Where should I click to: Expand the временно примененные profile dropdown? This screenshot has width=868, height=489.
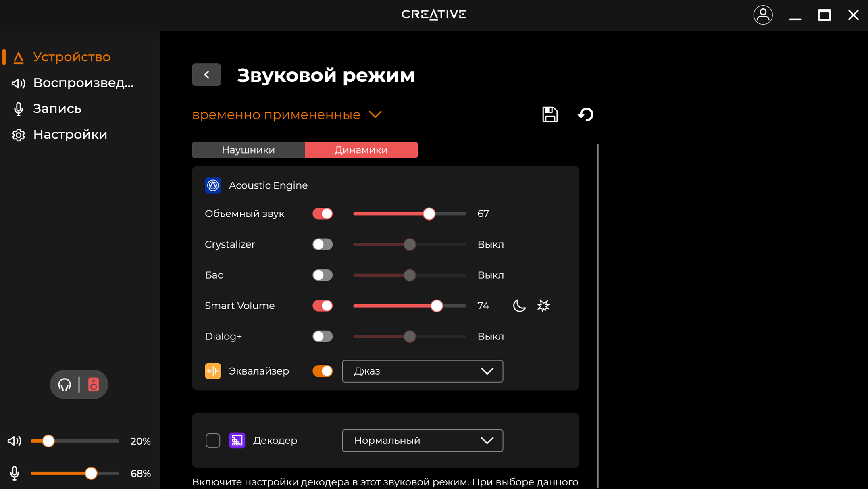(287, 115)
